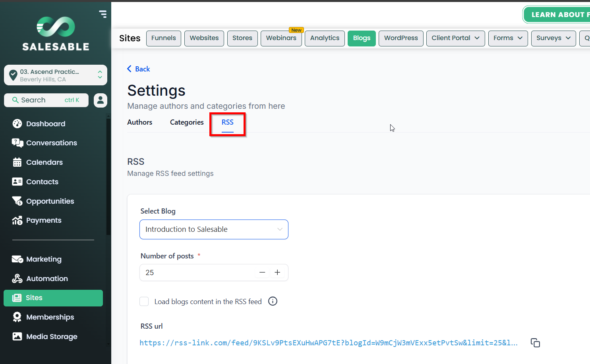Show info about loading blog content
This screenshot has height=364, width=590.
273,301
